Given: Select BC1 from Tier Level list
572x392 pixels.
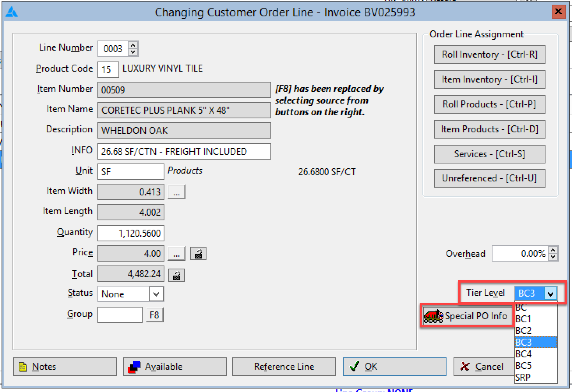Looking at the screenshot, I should click(x=536, y=319).
